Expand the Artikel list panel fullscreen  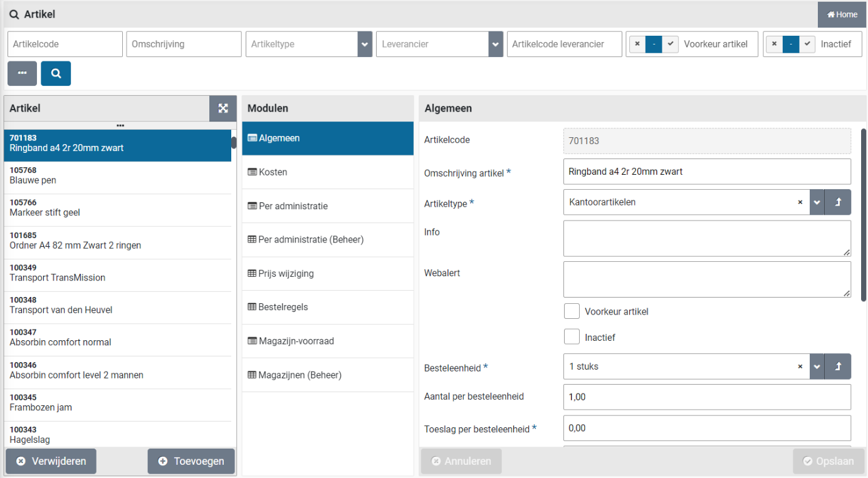tap(222, 108)
